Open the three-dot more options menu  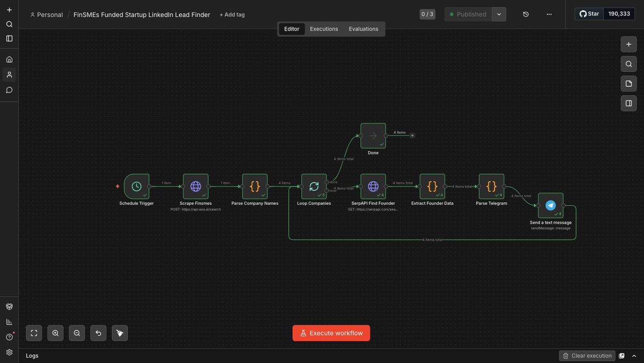pyautogui.click(x=549, y=14)
